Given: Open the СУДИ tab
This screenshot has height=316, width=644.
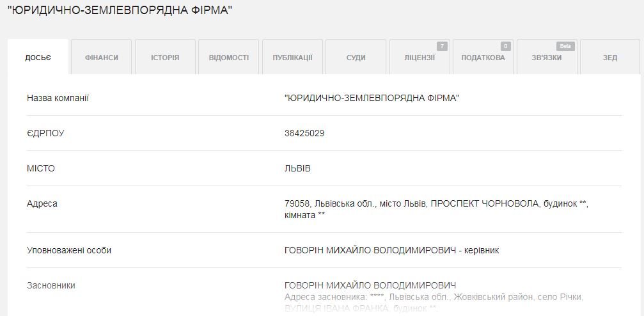Looking at the screenshot, I should click(x=356, y=57).
